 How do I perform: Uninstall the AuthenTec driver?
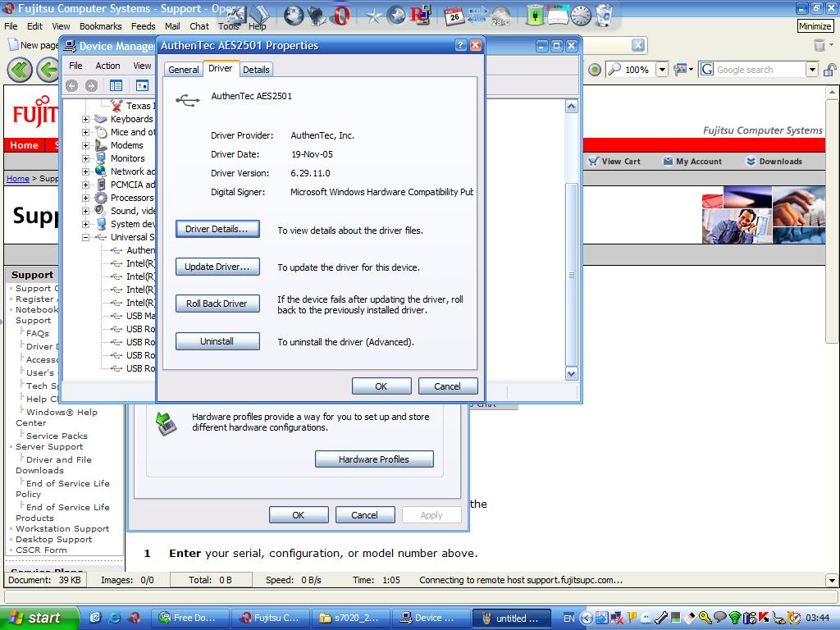217,341
